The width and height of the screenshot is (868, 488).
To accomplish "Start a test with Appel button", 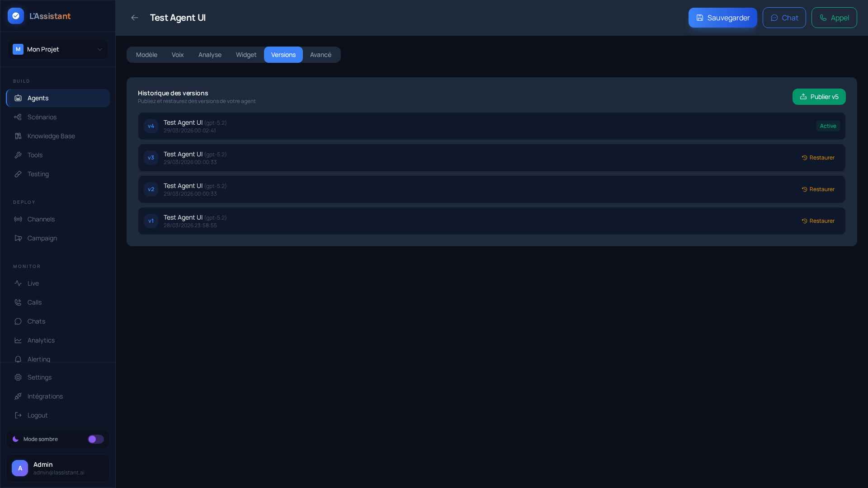I will [834, 18].
